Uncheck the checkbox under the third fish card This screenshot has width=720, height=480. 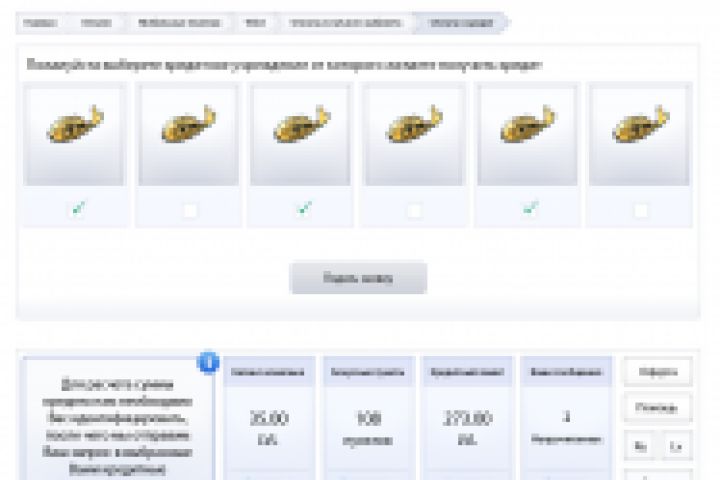(304, 209)
